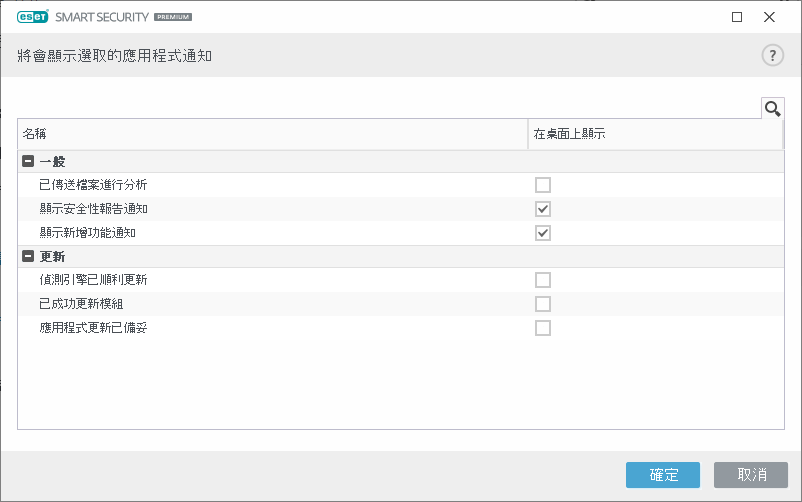
Task: Maximize the ESET window
Action: tap(737, 17)
